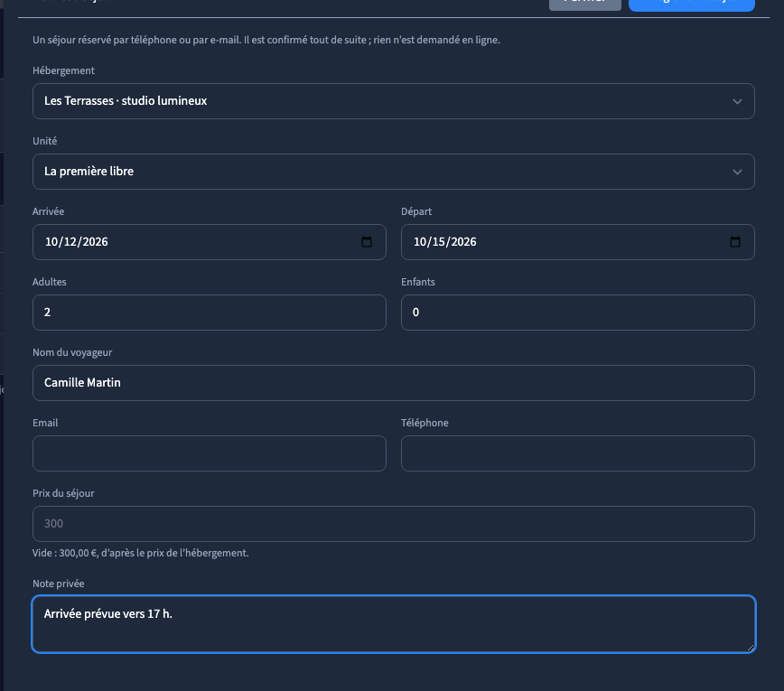Select the Enfants number field

[x=577, y=313]
